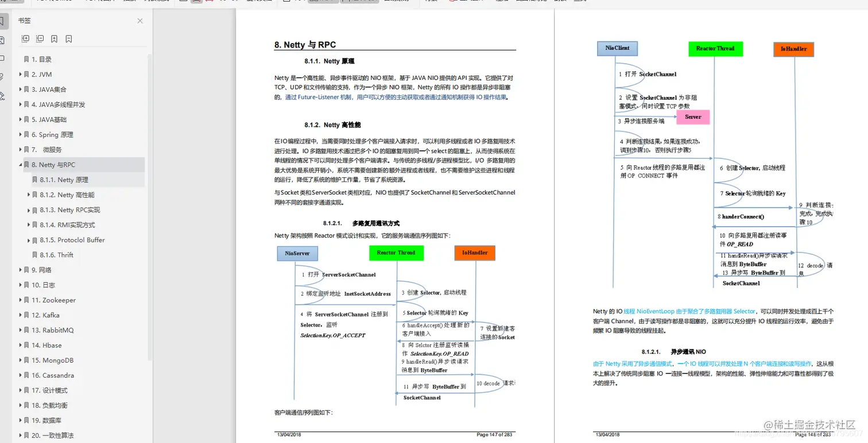Click the green Reactor Thread box on left page
Viewport: 868px width, 443px height.
396,253
